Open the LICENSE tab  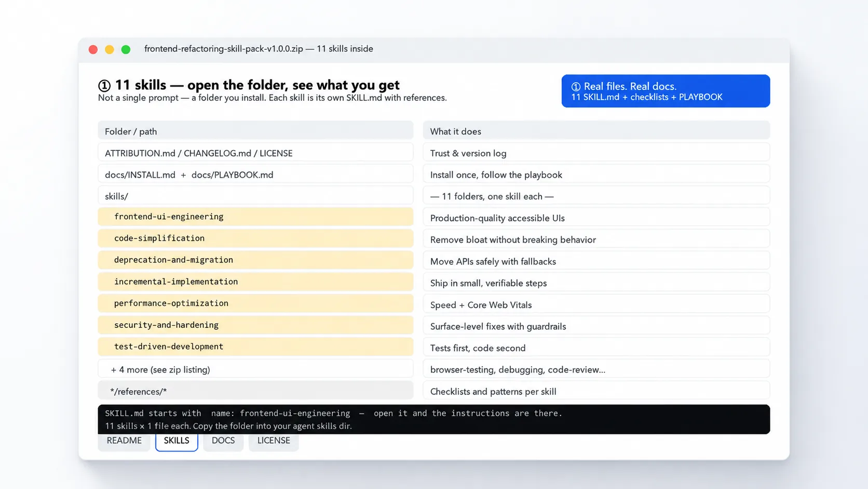(x=274, y=441)
